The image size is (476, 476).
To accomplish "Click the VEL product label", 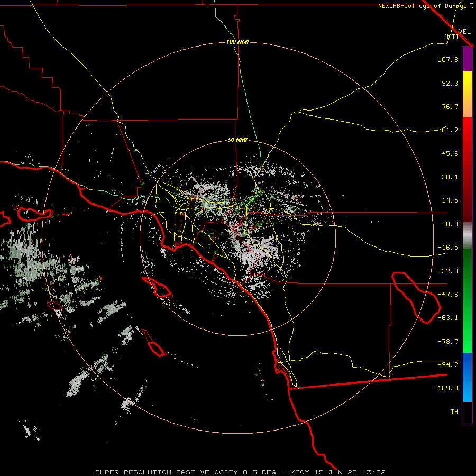I will (464, 32).
